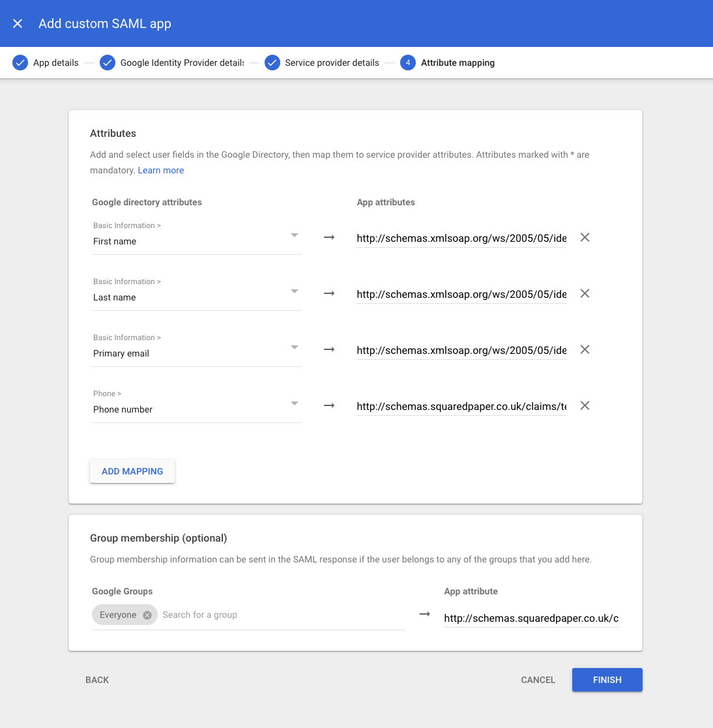Click the step 4 Attribute mapping circle

(407, 63)
